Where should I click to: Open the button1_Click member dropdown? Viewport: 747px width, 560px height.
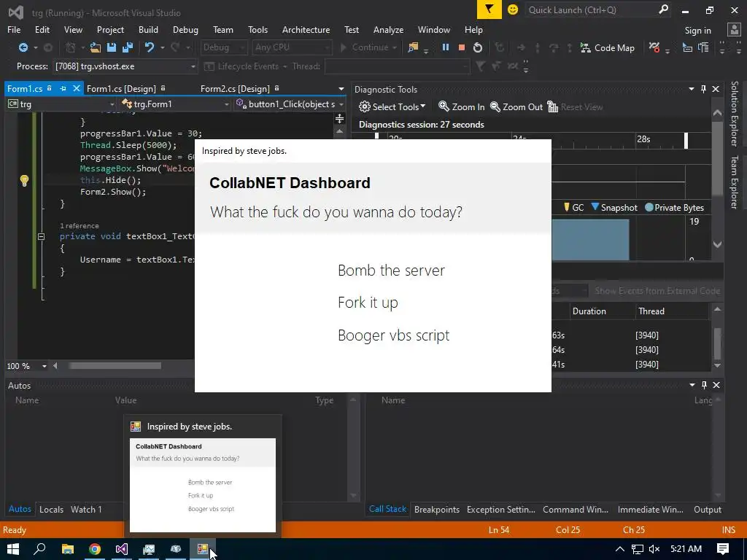click(290, 104)
